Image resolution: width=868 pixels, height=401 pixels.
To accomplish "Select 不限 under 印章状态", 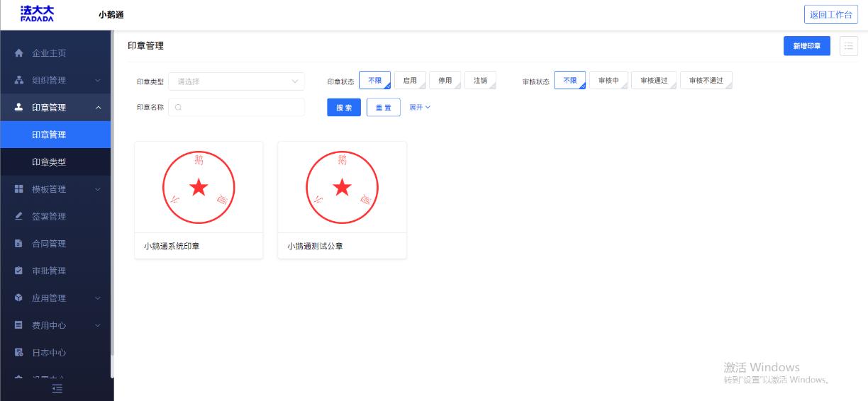I will [374, 81].
